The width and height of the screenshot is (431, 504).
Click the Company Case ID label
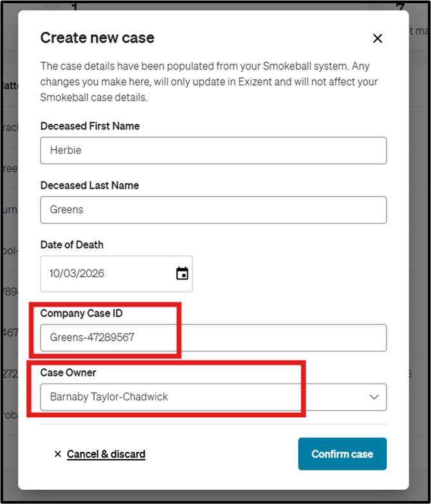pos(80,313)
